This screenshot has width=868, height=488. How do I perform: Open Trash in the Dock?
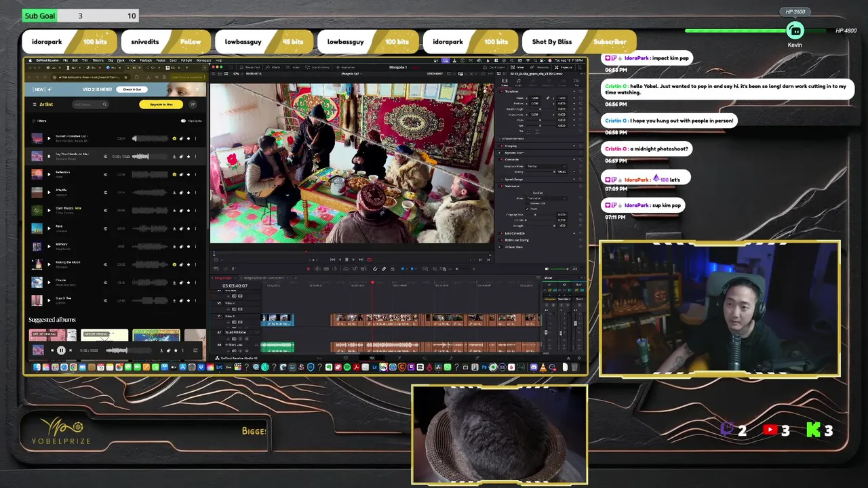coord(574,367)
